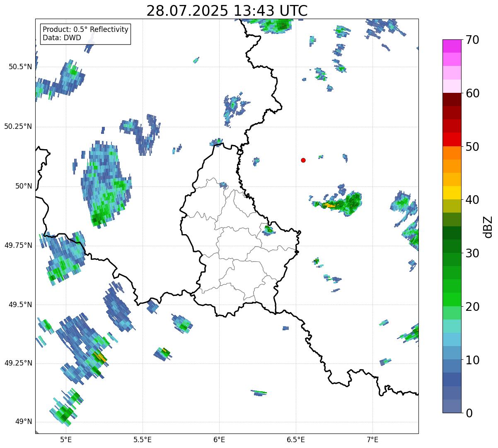498x448 pixels.
Task: Click the 'Data: DWD' label
Action: (x=62, y=38)
